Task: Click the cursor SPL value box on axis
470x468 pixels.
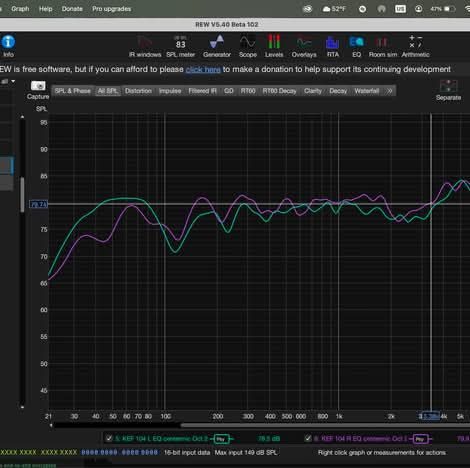Action: coord(39,204)
